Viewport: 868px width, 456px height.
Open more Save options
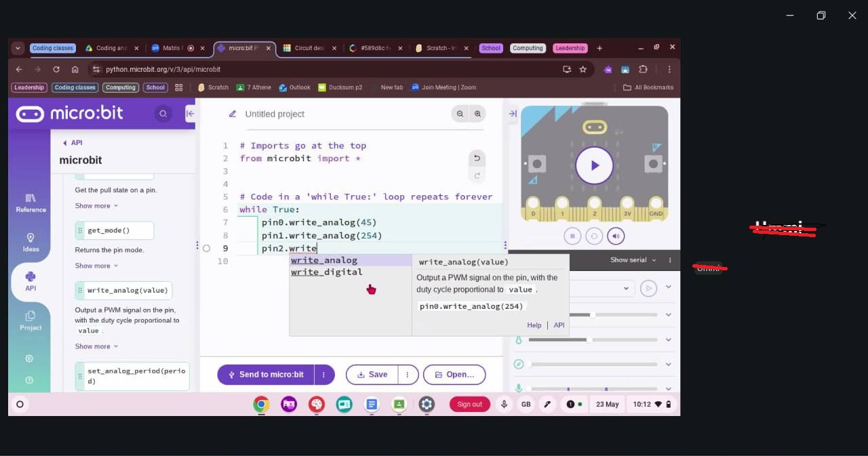click(408, 375)
